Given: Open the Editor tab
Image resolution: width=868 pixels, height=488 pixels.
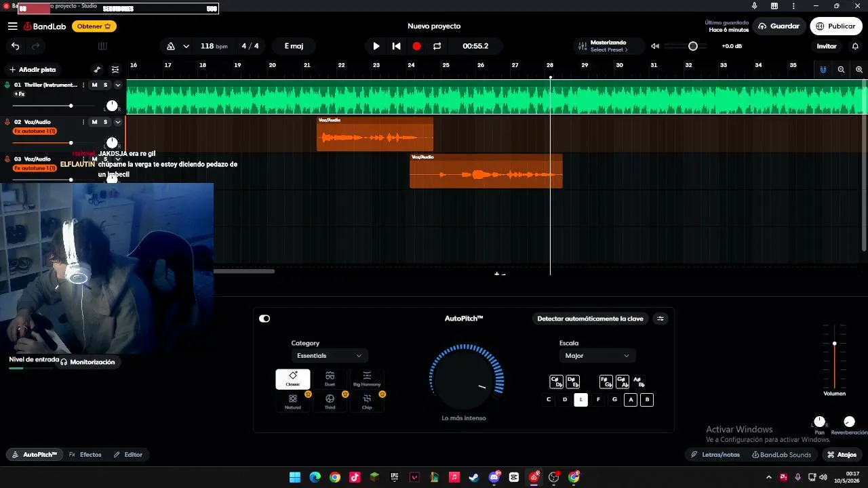Looking at the screenshot, I should pyautogui.click(x=128, y=455).
